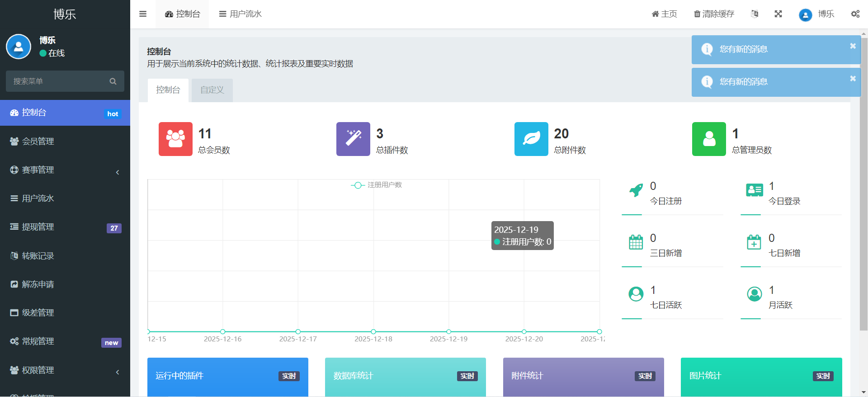Screen dimensions: 868x397
Task: Expand the 权限管理 sidebar submenu
Action: click(x=65, y=370)
